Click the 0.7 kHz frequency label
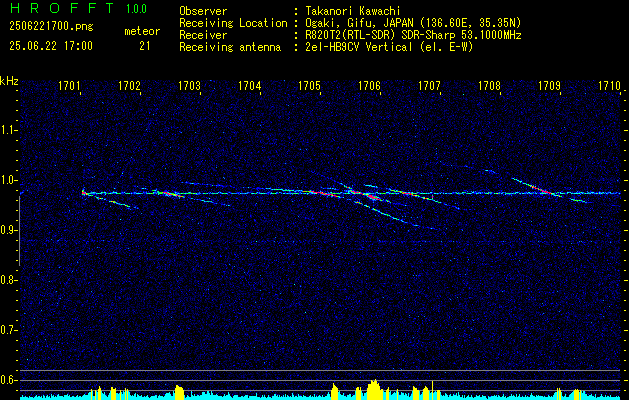This screenshot has height=400, width=629. pos(9,330)
